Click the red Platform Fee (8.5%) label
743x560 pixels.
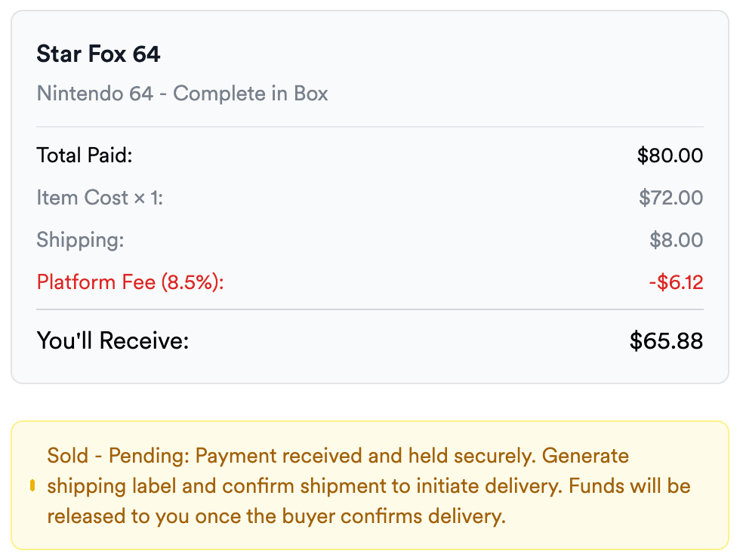coord(131,282)
